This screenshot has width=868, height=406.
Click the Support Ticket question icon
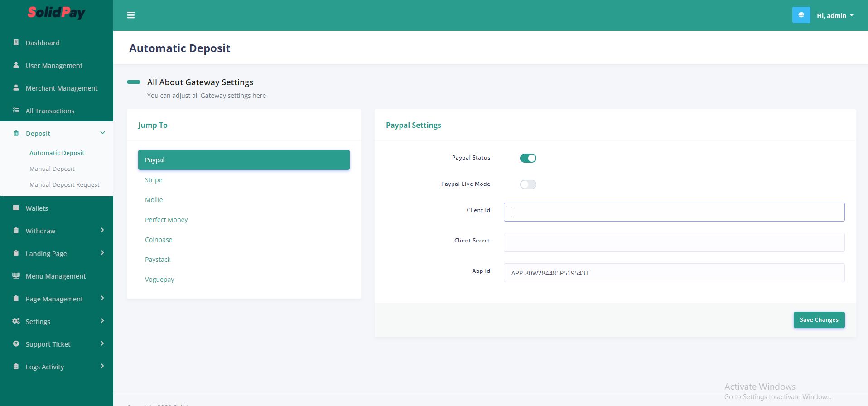point(16,344)
